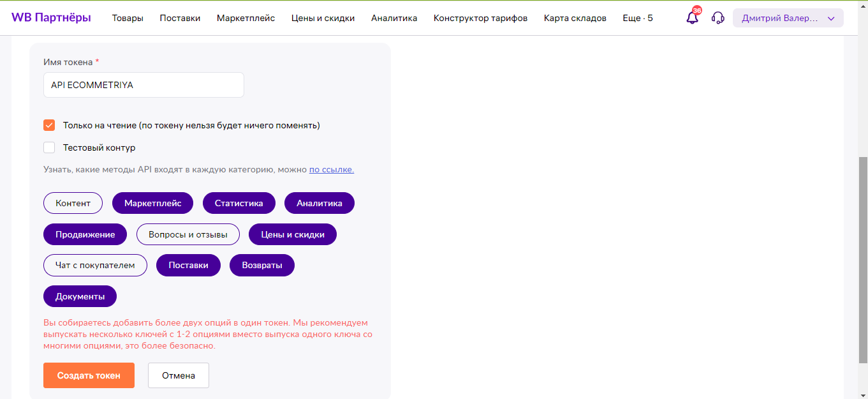Follow the 'по ссылке' link
Image resolution: width=868 pixels, height=399 pixels.
click(x=331, y=169)
